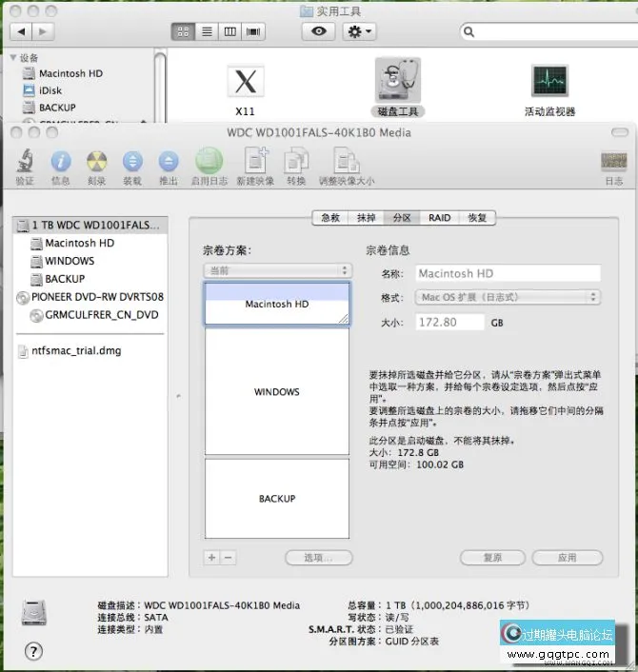The image size is (638, 672).
Task: Click the Mount (装载) toolbar icon
Action: [132, 162]
